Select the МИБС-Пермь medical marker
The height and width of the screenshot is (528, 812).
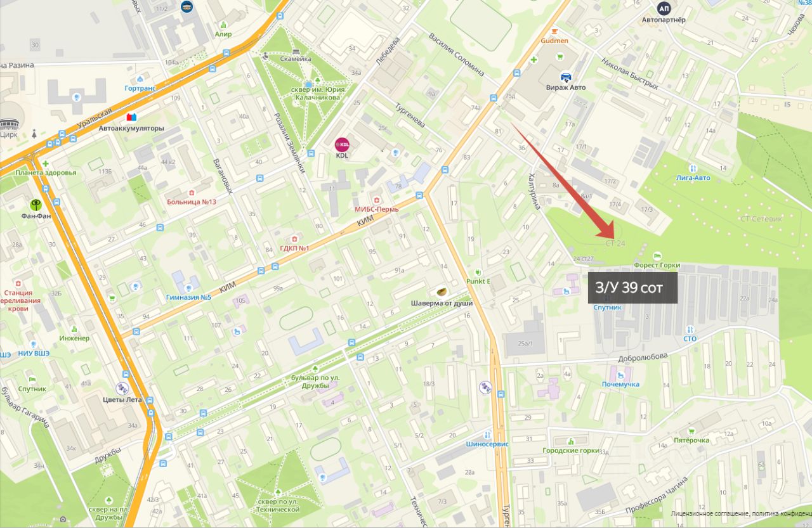[376, 200]
